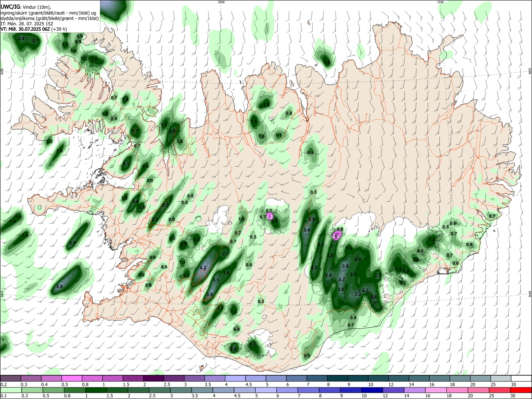Image resolution: width=532 pixels, height=399 pixels.
Task: Select the pink 16–18 rain swatch
Action: click(436, 390)
